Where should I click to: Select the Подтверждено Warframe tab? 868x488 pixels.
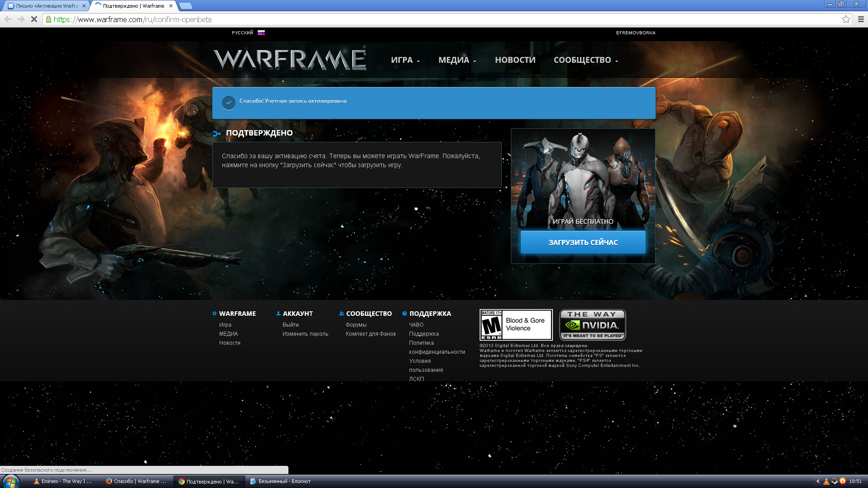point(133,6)
